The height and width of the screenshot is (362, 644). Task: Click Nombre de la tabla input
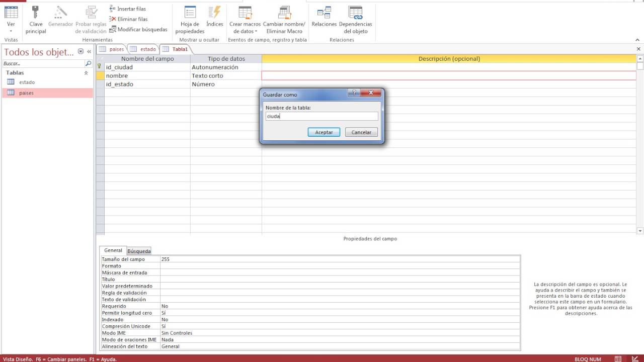coord(321,116)
